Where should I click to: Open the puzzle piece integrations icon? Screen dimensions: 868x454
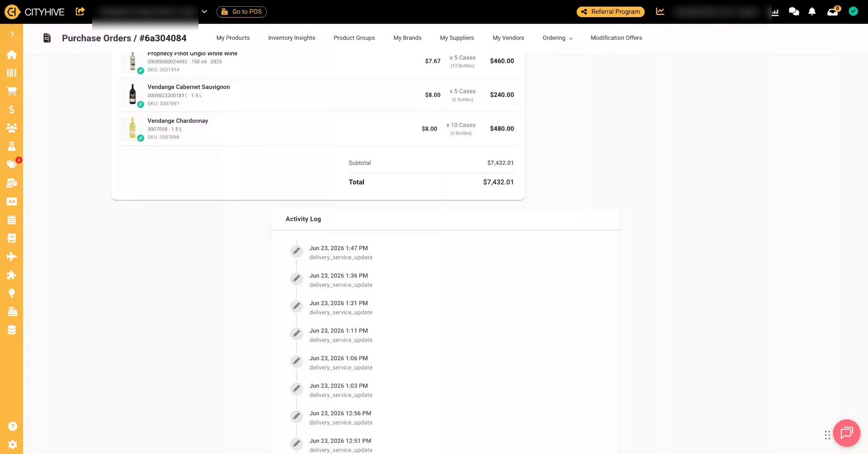pyautogui.click(x=12, y=275)
